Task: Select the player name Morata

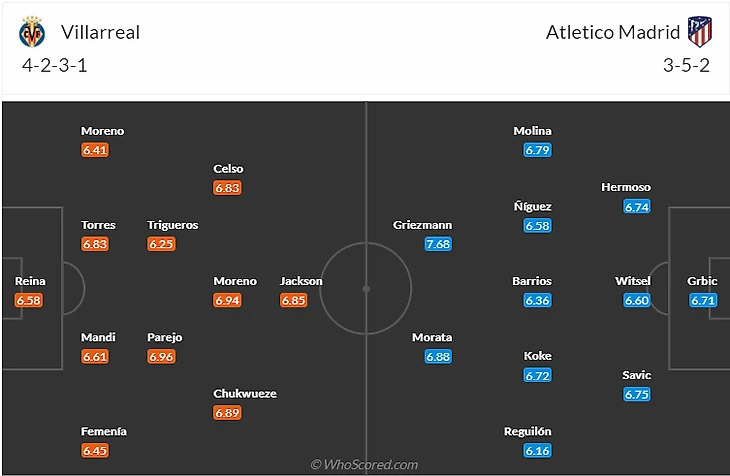Action: (432, 337)
